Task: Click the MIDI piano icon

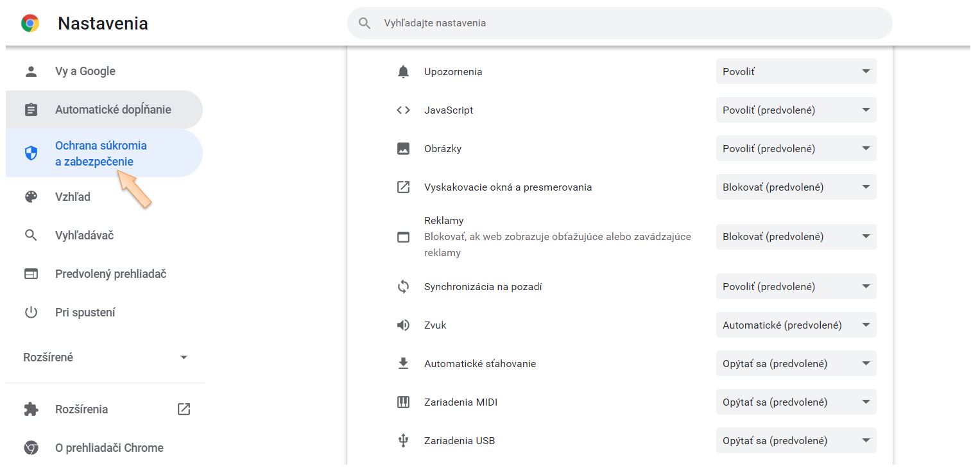Action: pyautogui.click(x=403, y=402)
